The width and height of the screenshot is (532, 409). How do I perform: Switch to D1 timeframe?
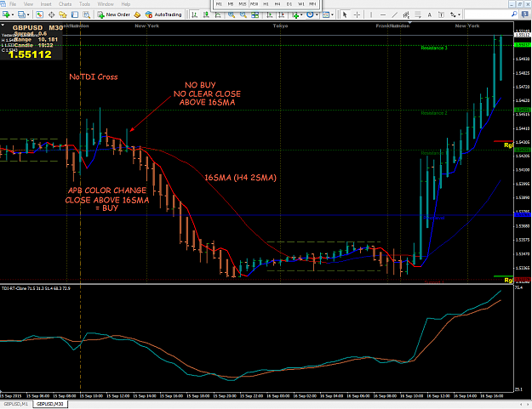click(x=289, y=4)
